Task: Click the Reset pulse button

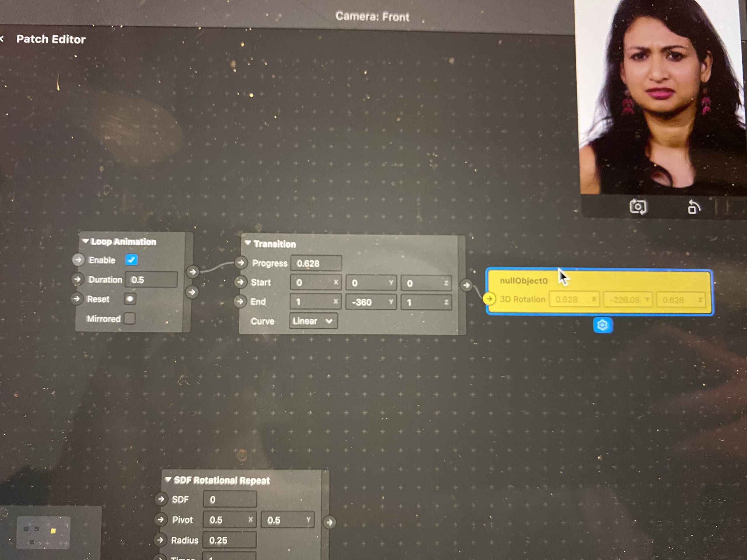Action: tap(130, 299)
